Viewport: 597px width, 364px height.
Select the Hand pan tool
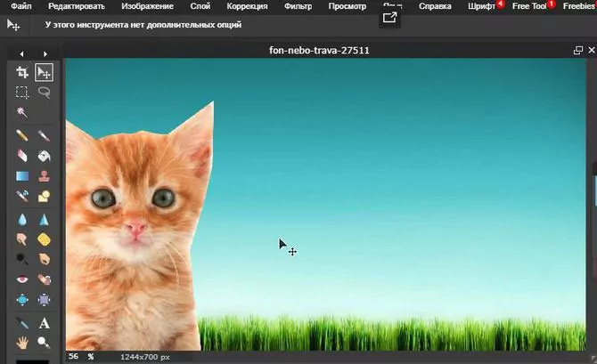(x=22, y=343)
